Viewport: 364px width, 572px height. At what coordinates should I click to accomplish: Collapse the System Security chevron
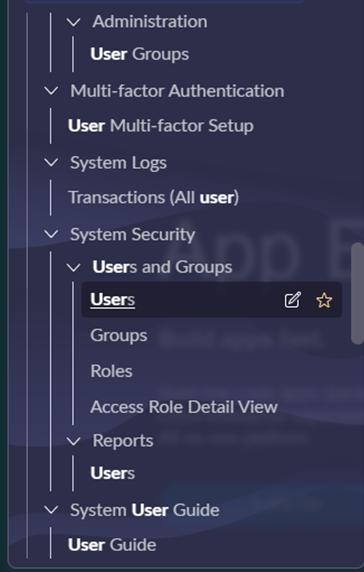click(51, 234)
